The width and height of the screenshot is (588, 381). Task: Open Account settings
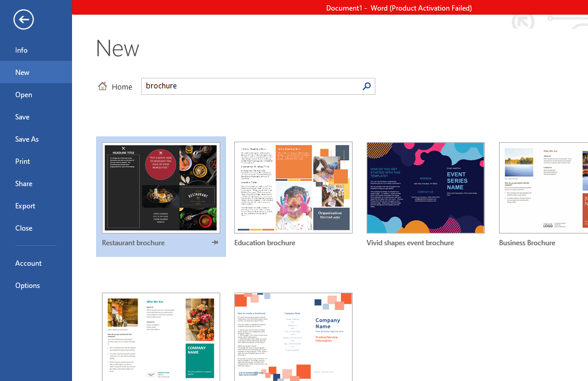click(x=28, y=263)
